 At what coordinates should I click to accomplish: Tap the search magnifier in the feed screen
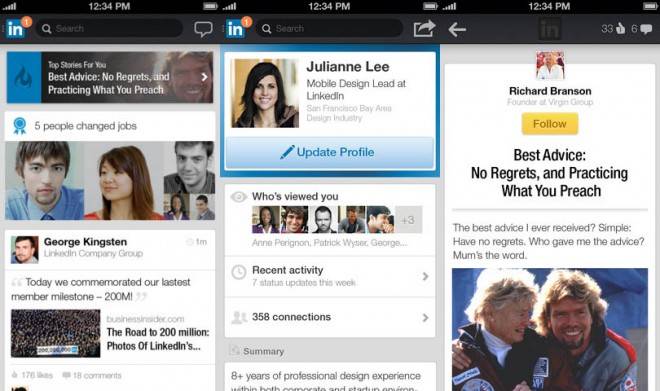pos(46,29)
